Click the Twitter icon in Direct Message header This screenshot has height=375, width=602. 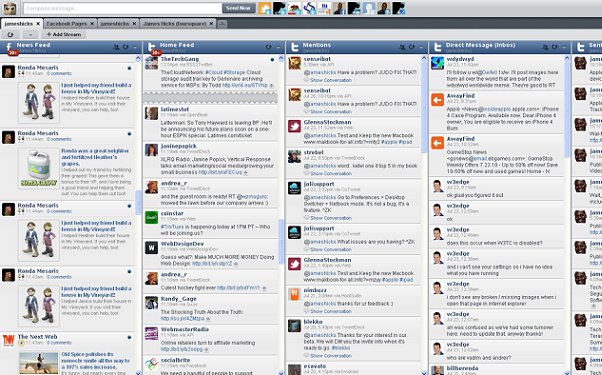point(437,47)
